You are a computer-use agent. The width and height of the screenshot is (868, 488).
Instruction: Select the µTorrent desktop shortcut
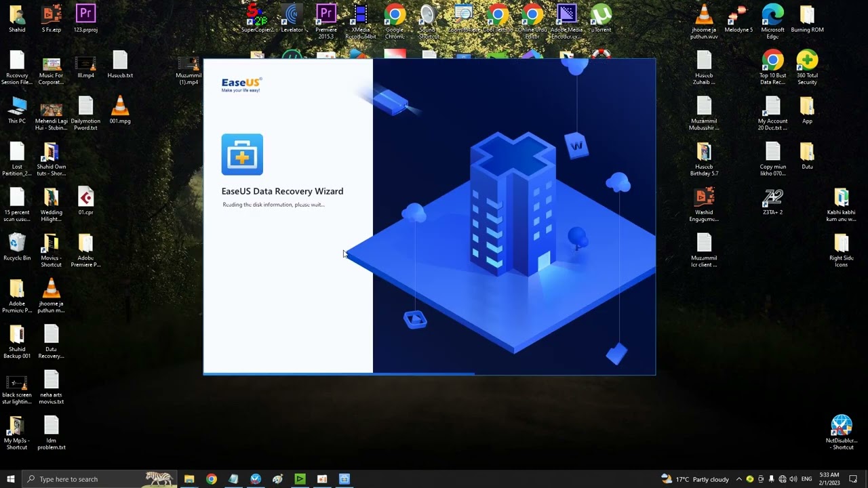pos(601,18)
